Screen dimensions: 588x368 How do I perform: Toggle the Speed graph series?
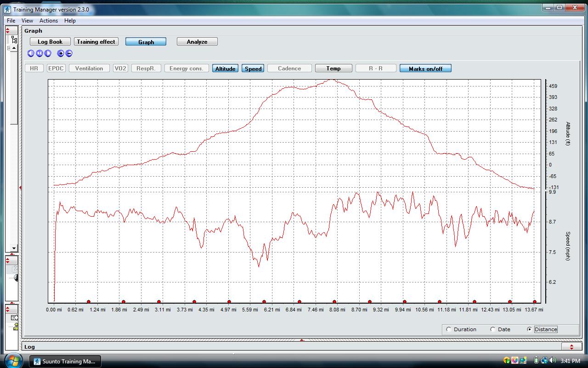[253, 69]
